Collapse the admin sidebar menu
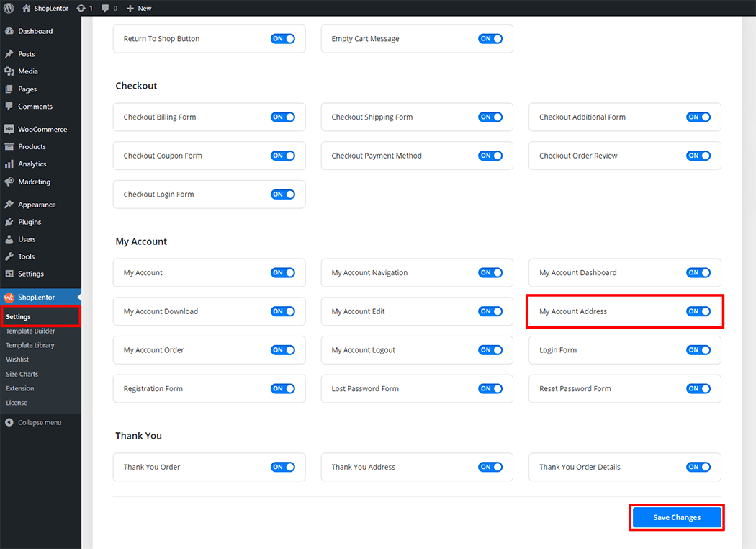Screen dimensions: 756x549 pos(33,422)
